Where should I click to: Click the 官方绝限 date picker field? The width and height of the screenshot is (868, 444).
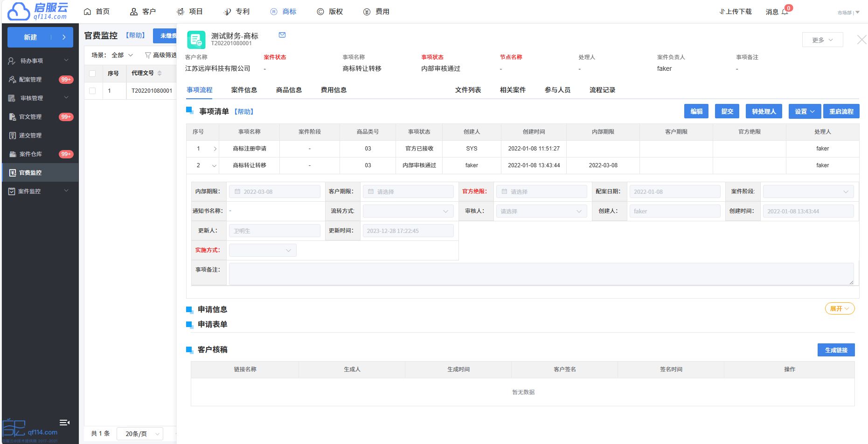(x=542, y=191)
